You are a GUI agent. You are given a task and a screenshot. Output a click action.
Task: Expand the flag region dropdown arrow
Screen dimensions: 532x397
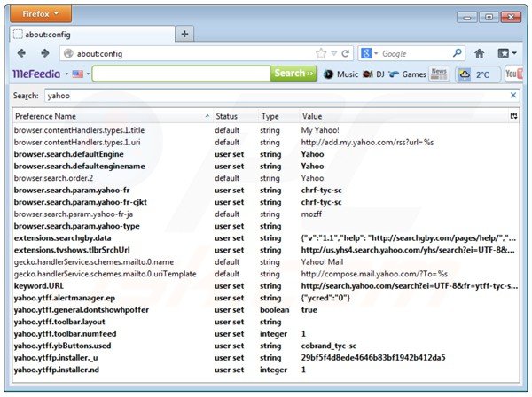point(88,74)
